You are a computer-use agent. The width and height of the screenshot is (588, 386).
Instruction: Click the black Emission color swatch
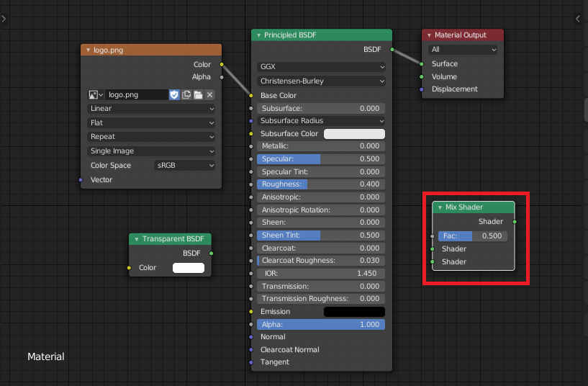pos(354,312)
